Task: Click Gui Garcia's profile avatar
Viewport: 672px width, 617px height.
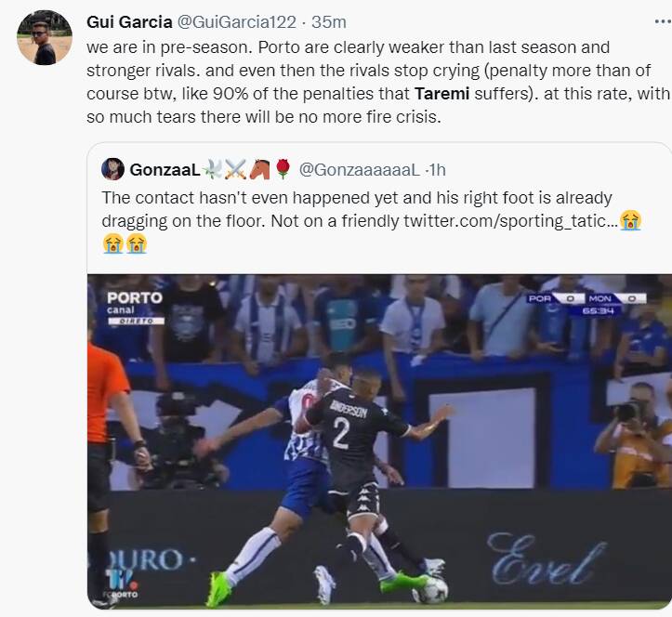Action: click(44, 38)
